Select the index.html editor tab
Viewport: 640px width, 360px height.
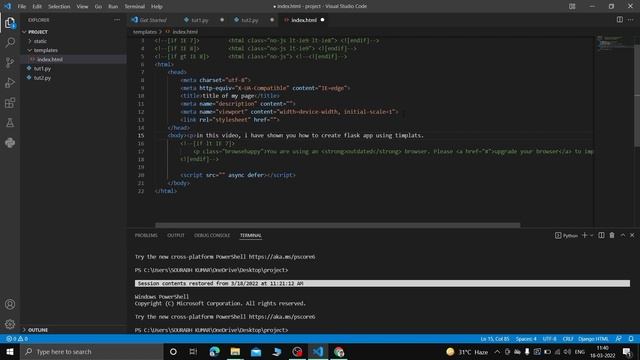click(304, 20)
